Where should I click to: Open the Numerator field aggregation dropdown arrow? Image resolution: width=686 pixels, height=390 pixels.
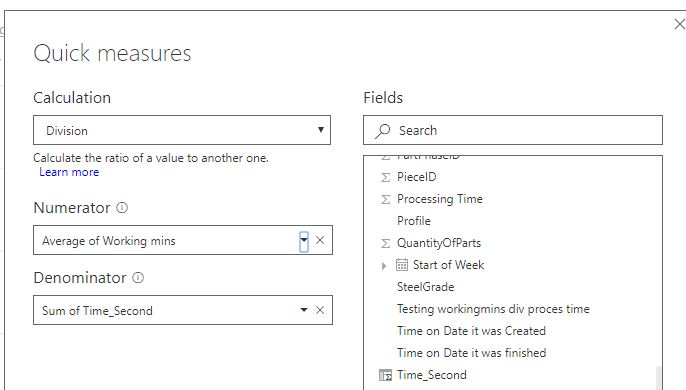tap(304, 241)
